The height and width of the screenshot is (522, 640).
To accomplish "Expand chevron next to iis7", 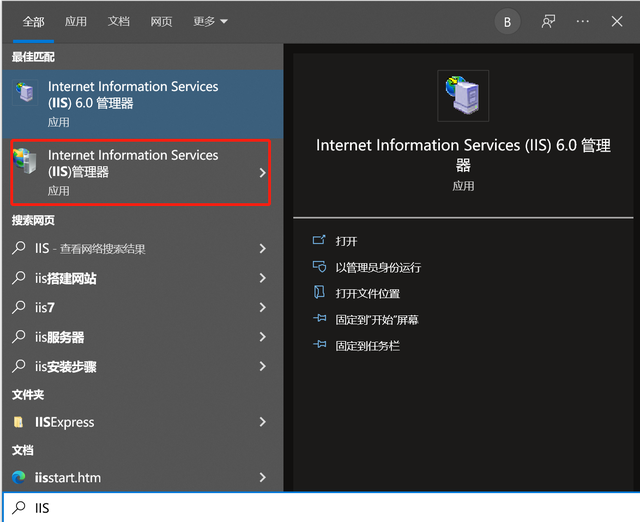I will [262, 307].
